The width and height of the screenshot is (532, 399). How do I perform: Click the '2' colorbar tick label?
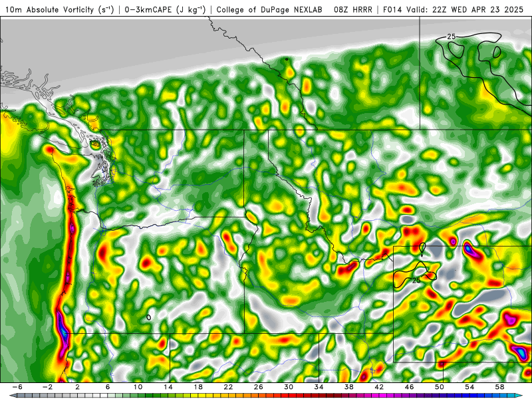[78, 387]
